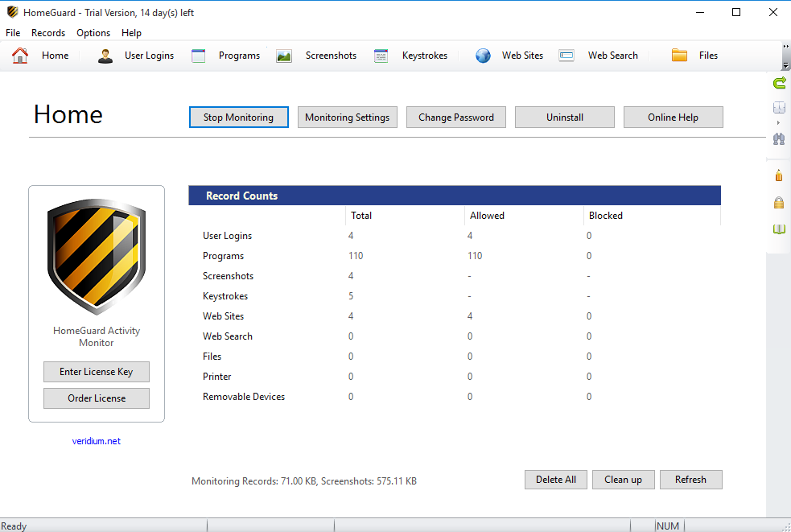The image size is (791, 532).
Task: Click Order License button
Action: pyautogui.click(x=97, y=398)
